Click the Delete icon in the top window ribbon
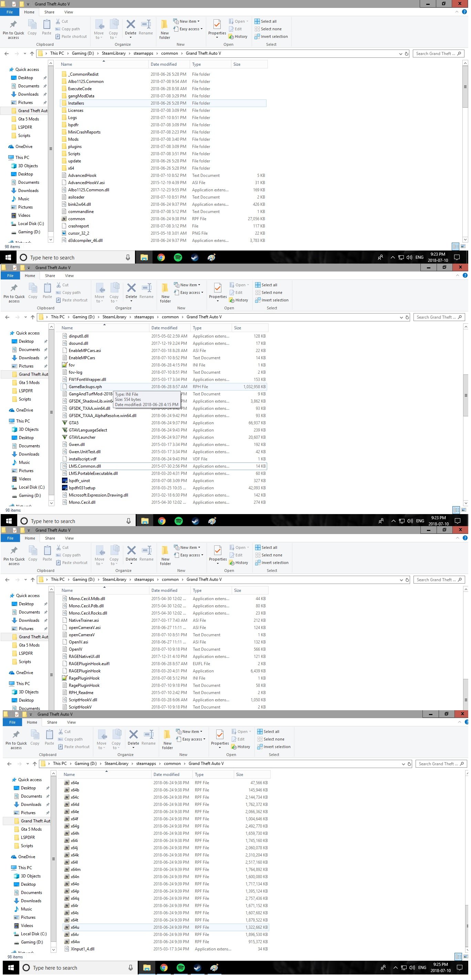This screenshot has height=980, width=471. [x=130, y=25]
